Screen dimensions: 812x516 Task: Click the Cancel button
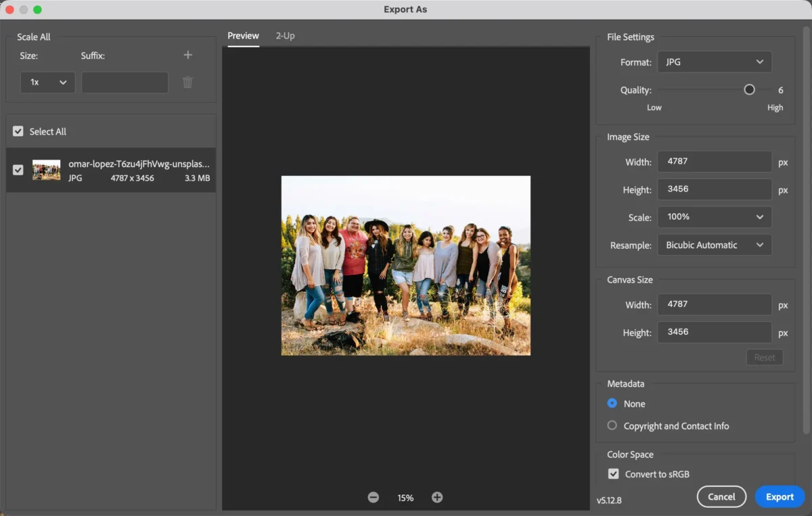721,497
